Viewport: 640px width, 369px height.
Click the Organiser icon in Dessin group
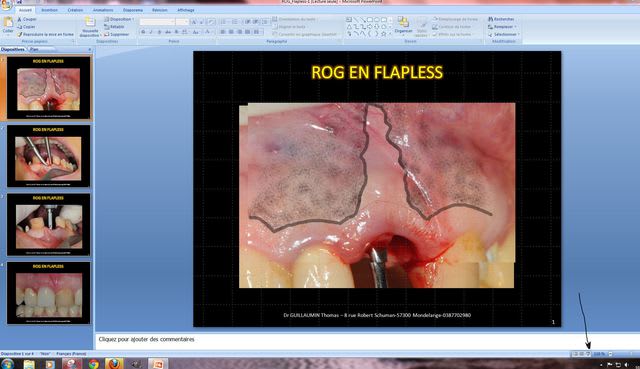tap(403, 22)
